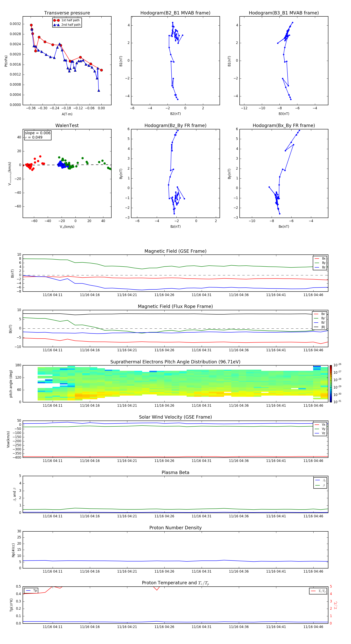Click the 'Transverse pressure' plot title
Screen dimensions: 351x644
click(x=67, y=13)
